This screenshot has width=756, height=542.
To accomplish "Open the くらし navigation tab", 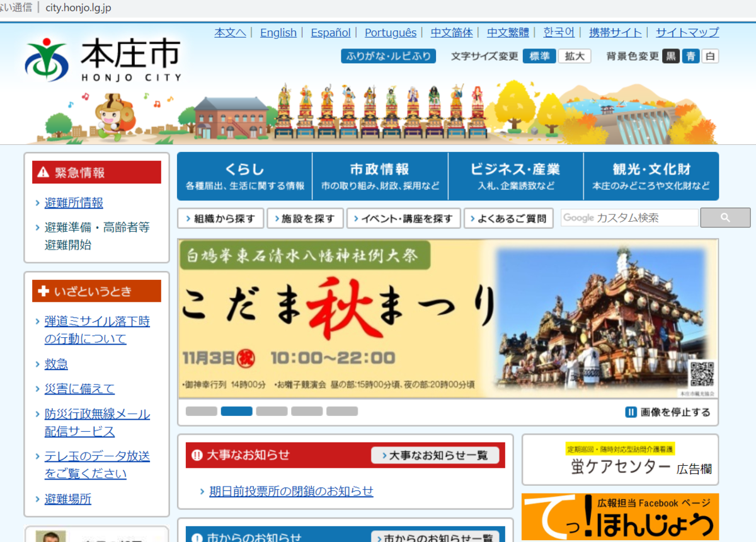I will [x=244, y=176].
